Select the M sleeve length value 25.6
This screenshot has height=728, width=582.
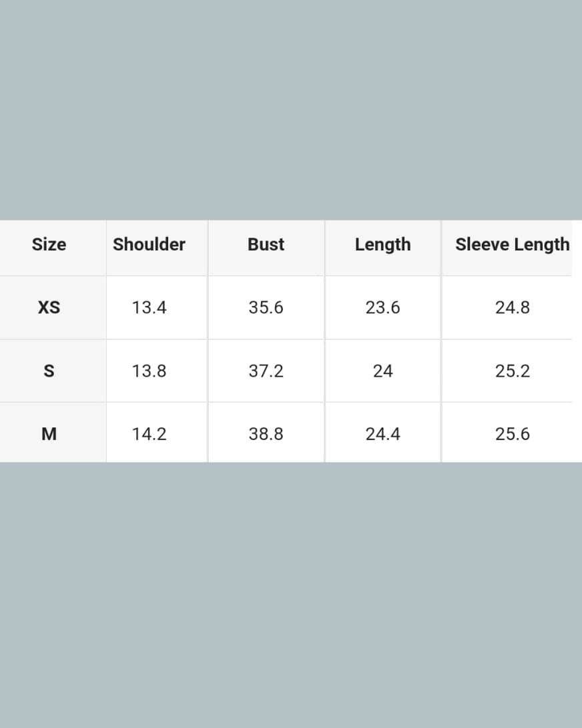[512, 434]
